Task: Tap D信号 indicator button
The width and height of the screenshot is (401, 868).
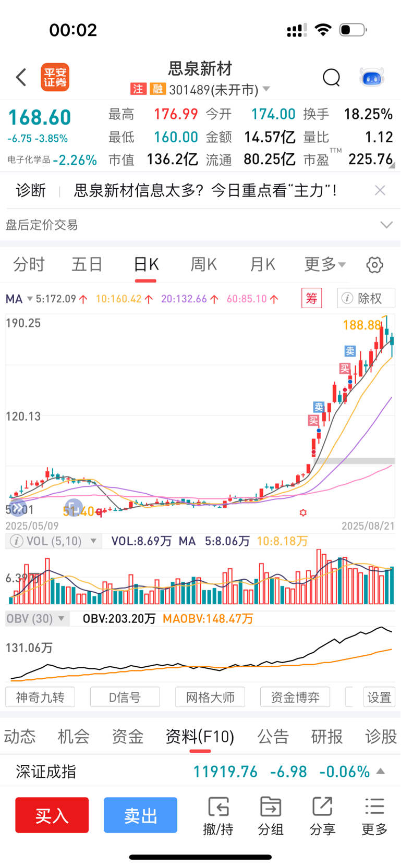Action: coord(125,697)
